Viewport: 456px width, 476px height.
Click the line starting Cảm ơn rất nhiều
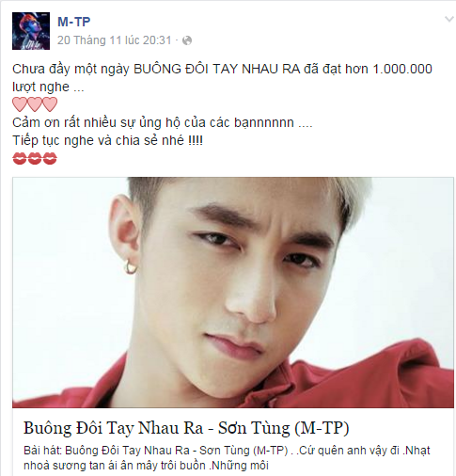point(163,122)
